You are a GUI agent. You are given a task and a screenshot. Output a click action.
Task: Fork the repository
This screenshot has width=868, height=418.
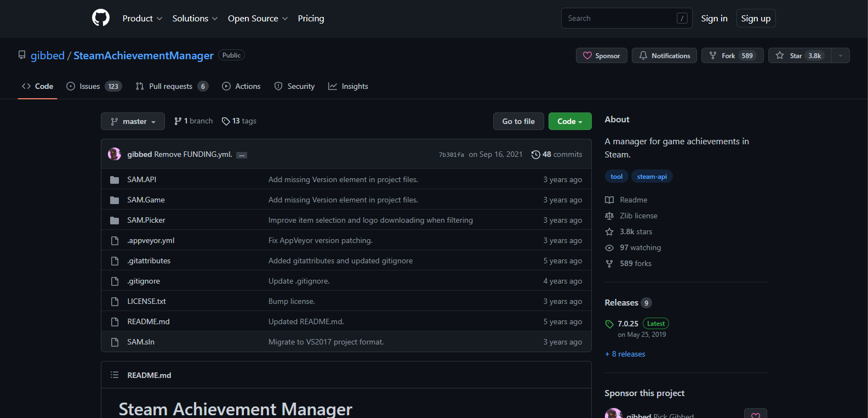(x=732, y=55)
